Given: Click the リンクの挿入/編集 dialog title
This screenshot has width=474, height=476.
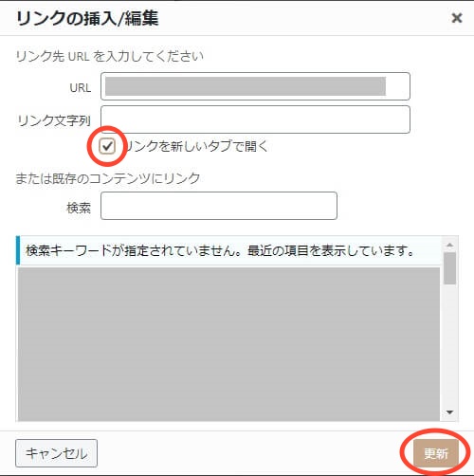Looking at the screenshot, I should 87,18.
